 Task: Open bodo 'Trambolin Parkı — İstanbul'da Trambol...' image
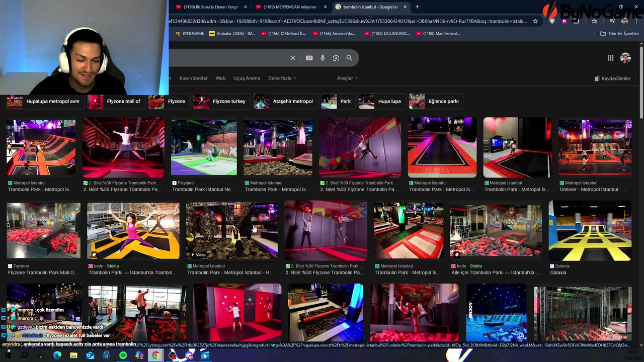[133, 231]
